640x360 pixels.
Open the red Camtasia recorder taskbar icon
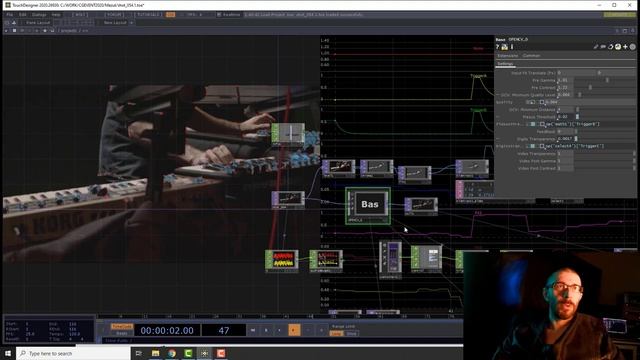click(221, 353)
